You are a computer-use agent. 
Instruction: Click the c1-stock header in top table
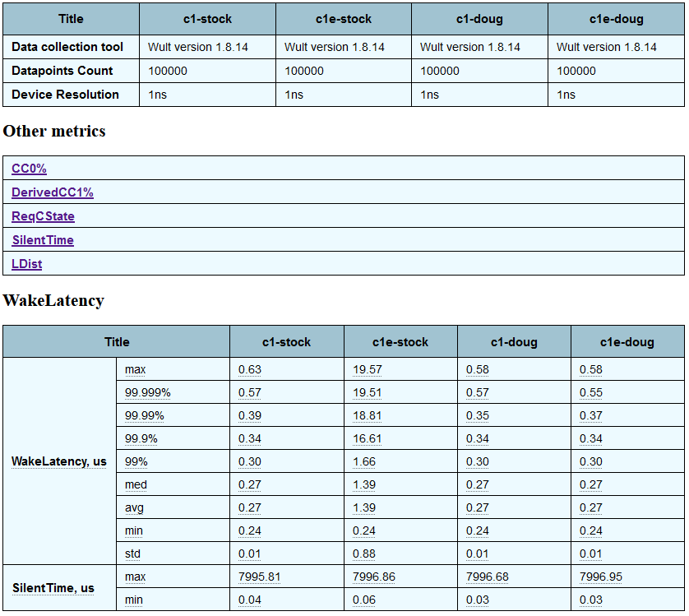click(x=207, y=19)
